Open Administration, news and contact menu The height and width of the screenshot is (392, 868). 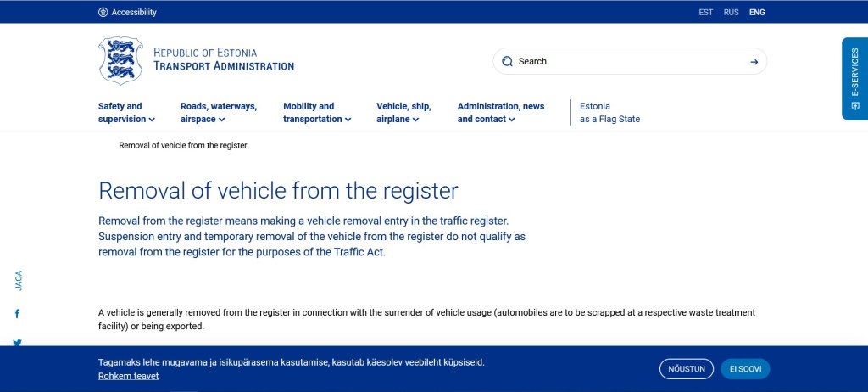(x=500, y=113)
